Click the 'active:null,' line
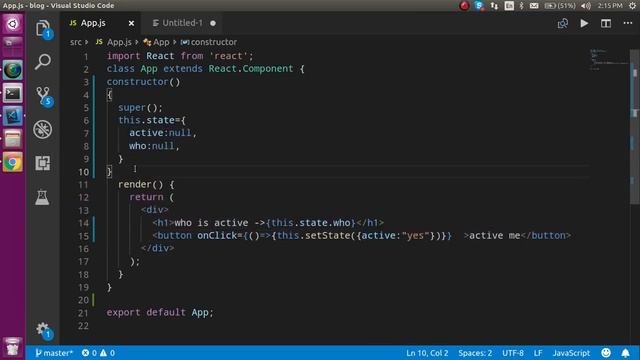Viewport: 640px width, 360px height. point(163,133)
